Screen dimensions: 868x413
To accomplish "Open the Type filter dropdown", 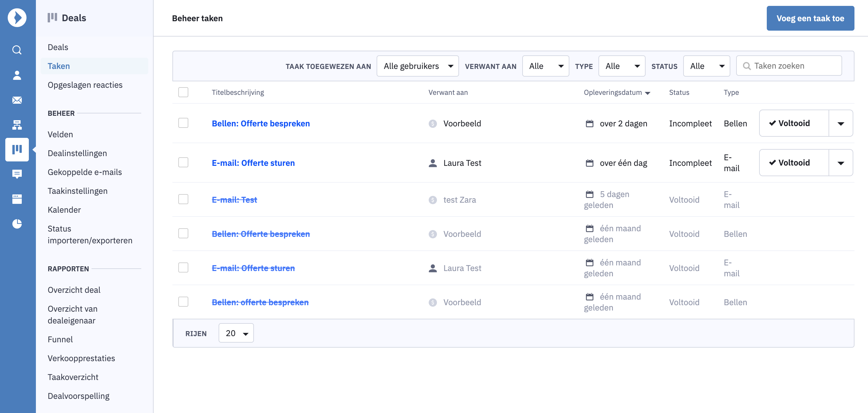I will pos(622,66).
